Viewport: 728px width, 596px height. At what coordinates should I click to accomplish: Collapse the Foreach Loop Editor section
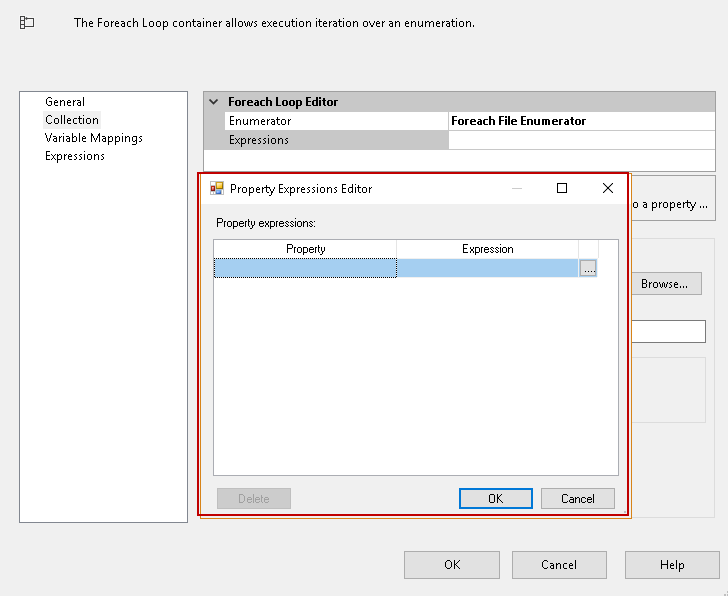(213, 102)
